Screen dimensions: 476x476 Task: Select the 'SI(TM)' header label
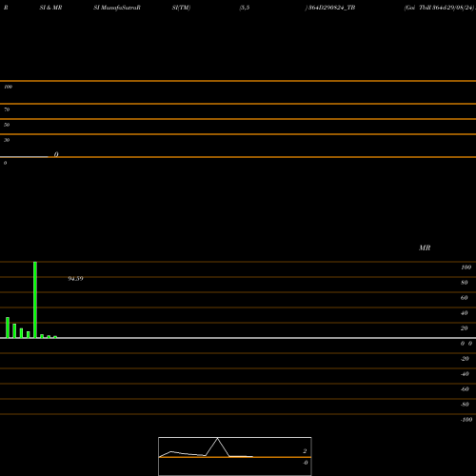pos(181,8)
